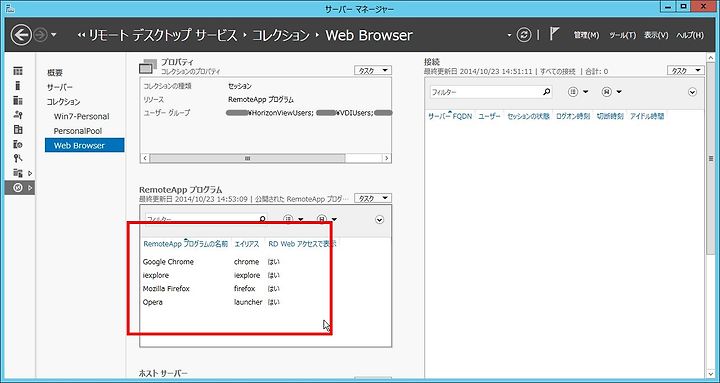
Task: Click the RemoteApp プログラム value in properties
Action: [261, 100]
